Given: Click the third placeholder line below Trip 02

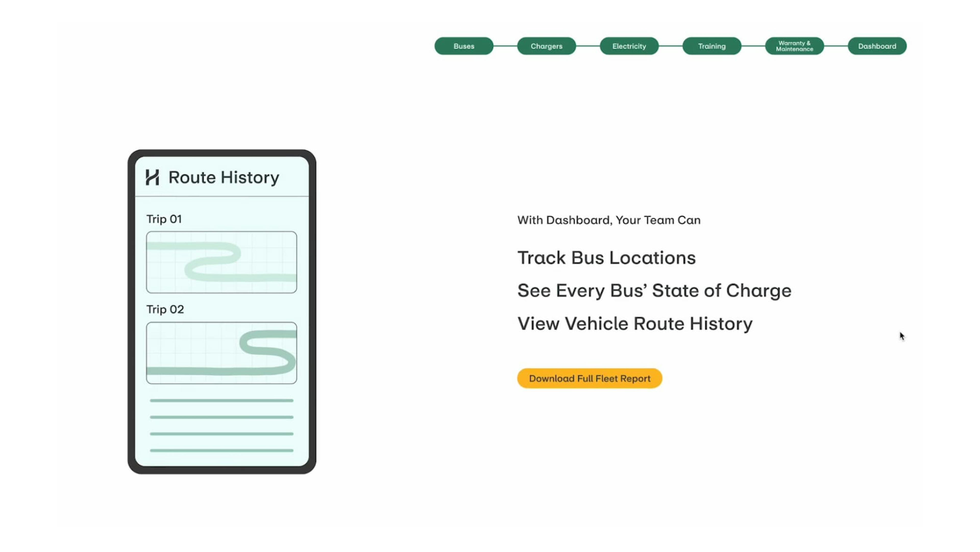Looking at the screenshot, I should point(222,434).
